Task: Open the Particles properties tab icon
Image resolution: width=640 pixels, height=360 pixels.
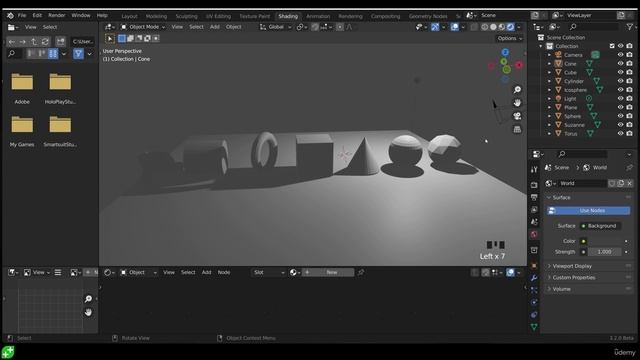Action: coord(534,290)
